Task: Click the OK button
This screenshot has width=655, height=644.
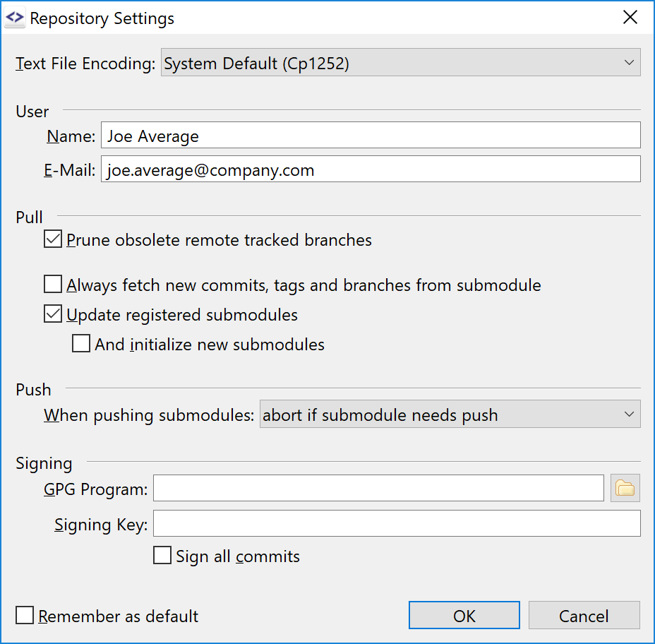Action: [464, 614]
